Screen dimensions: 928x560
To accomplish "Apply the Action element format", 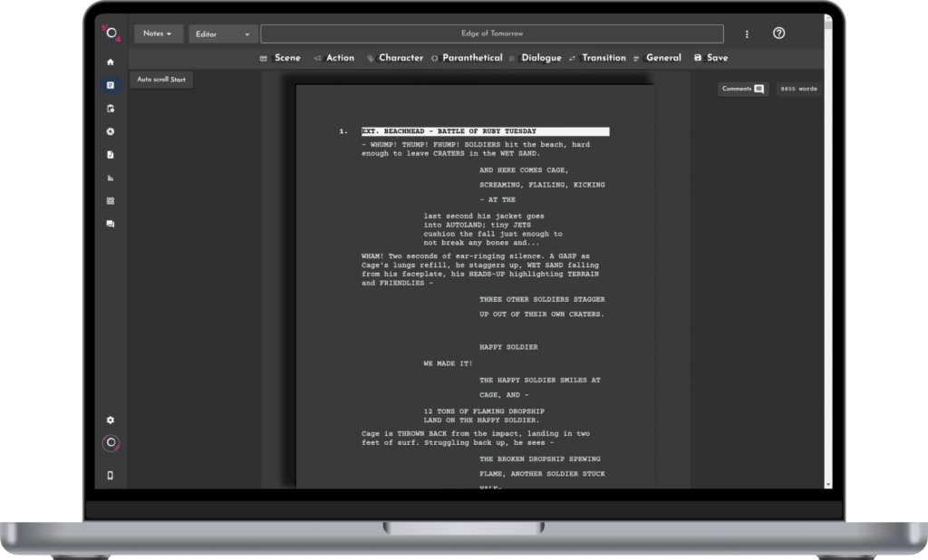I will pos(334,58).
